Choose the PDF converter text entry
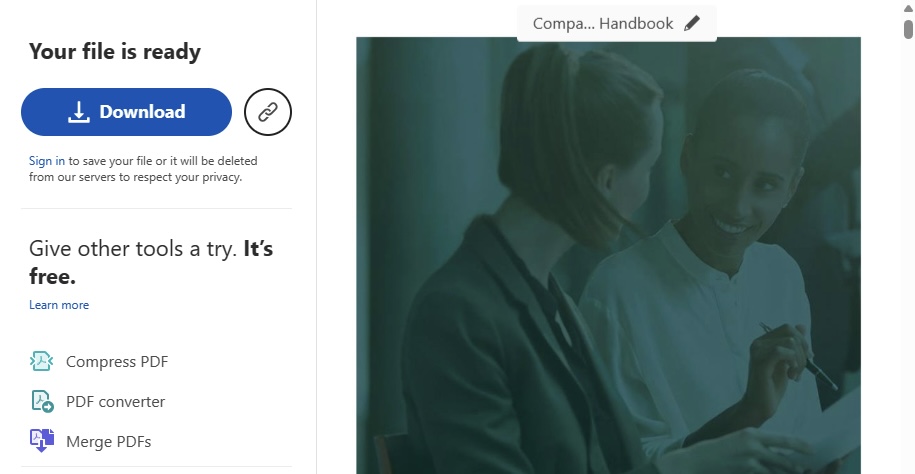The image size is (915, 474). pyautogui.click(x=116, y=402)
